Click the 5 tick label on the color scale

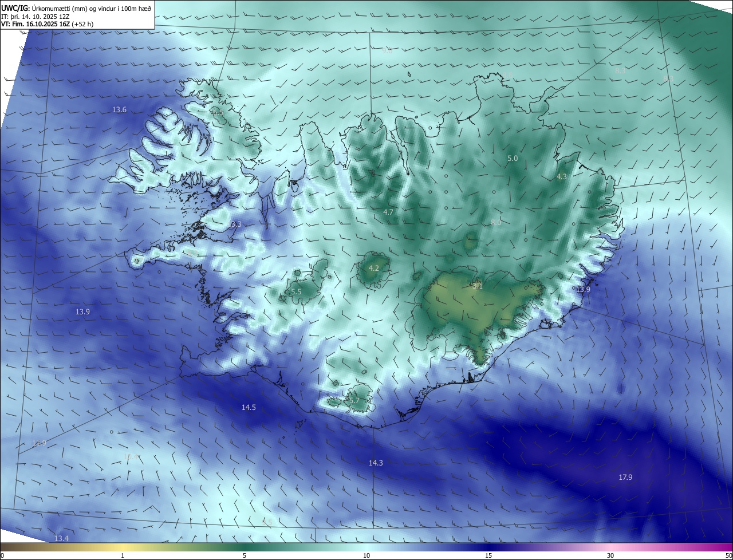tap(245, 555)
